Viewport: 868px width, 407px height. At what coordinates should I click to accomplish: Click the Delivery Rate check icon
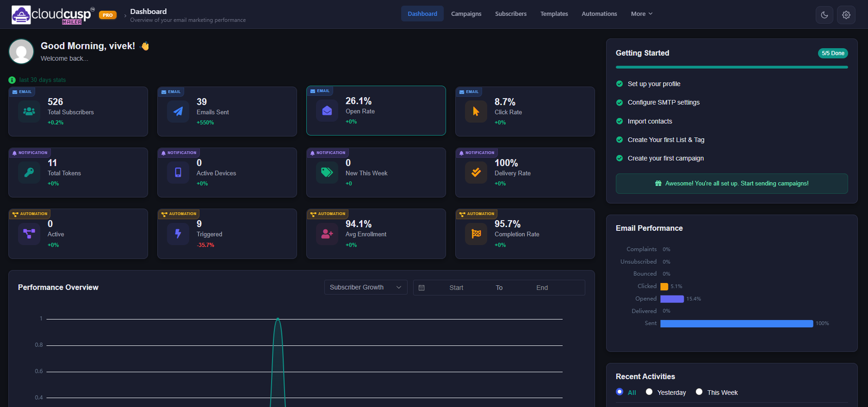point(476,172)
